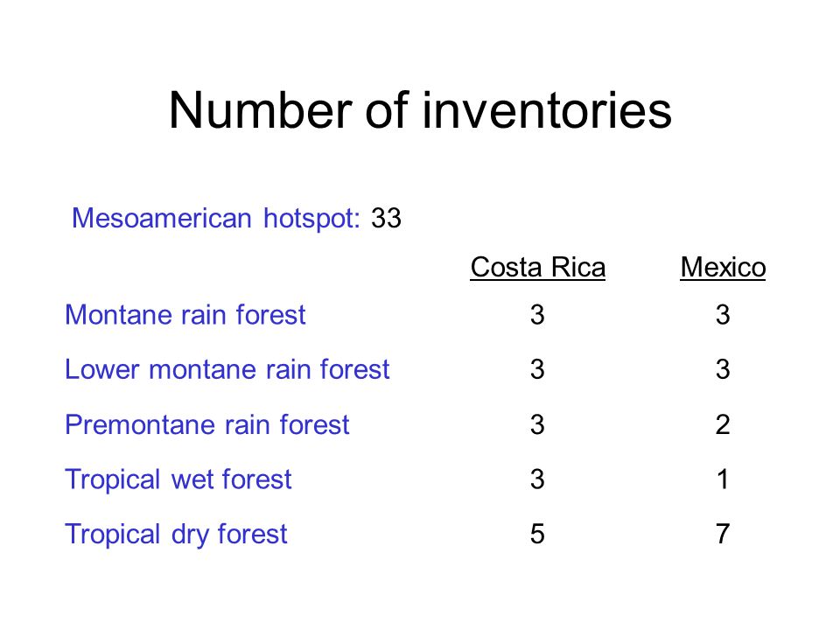
Task: Select the 'Mesoamerican hotspot:' label
Action: (216, 218)
